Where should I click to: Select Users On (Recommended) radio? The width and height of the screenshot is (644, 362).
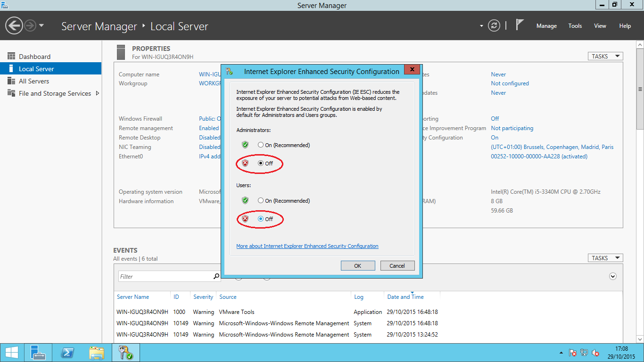(x=261, y=201)
